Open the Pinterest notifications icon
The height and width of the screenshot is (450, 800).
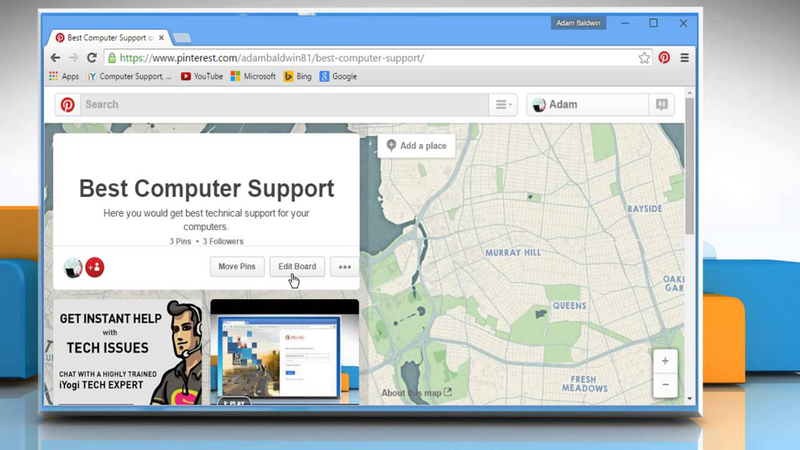click(x=661, y=105)
